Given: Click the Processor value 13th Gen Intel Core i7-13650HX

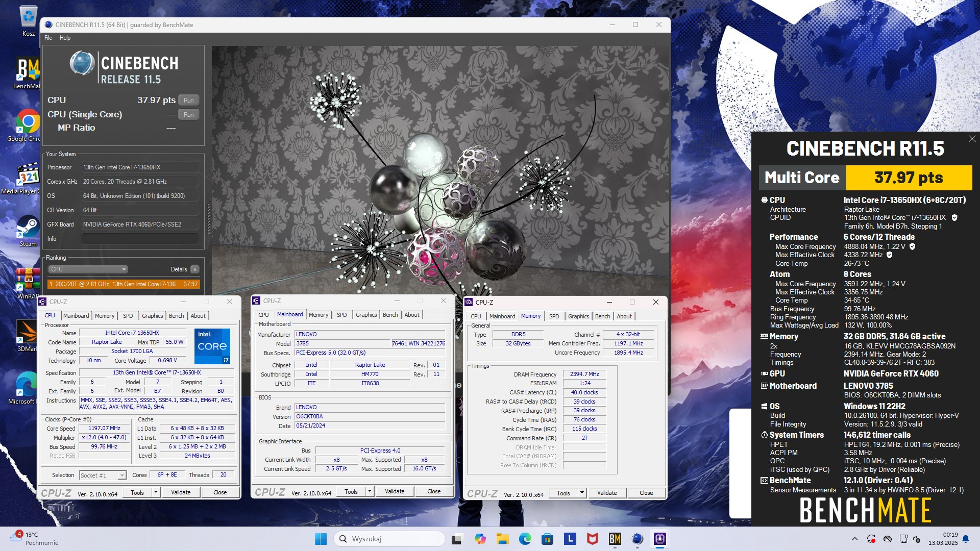Looking at the screenshot, I should [x=139, y=167].
